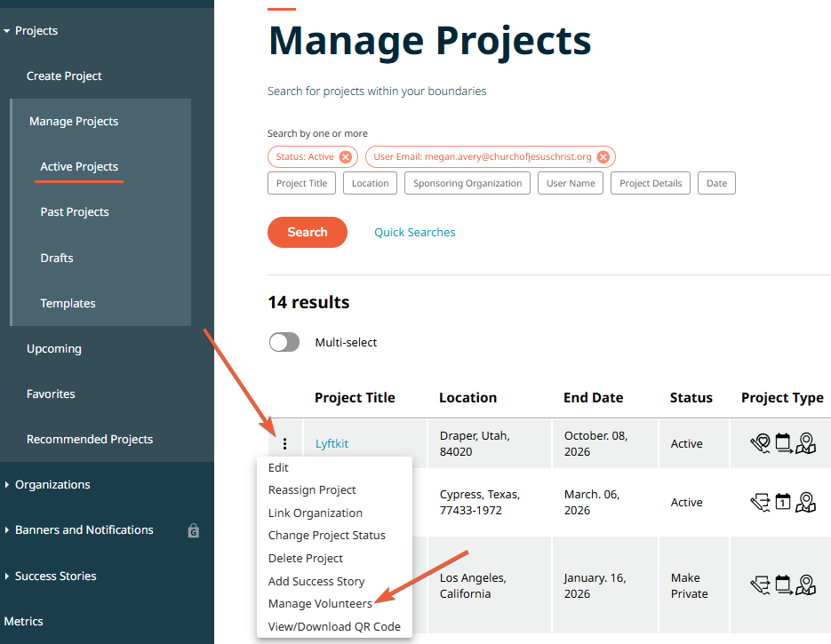Click the heart signup icon for Lyftkit project
831x644 pixels.
tap(761, 442)
